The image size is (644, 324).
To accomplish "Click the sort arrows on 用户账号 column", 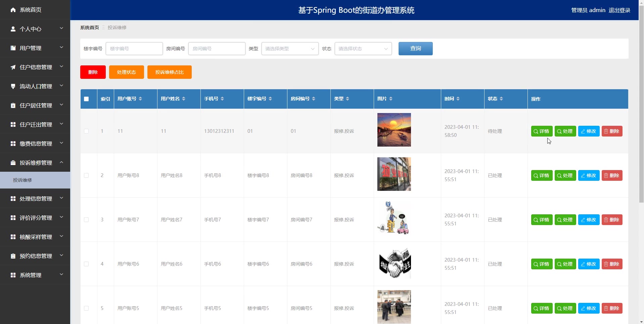I will click(x=140, y=99).
